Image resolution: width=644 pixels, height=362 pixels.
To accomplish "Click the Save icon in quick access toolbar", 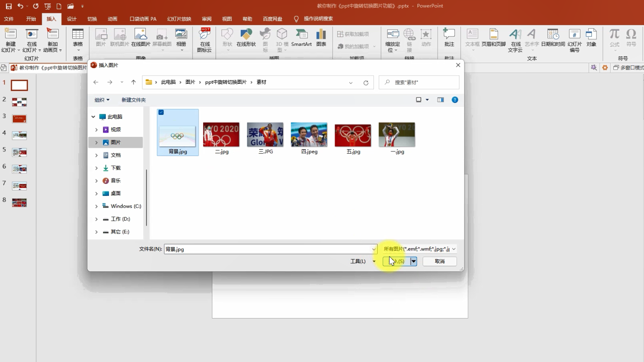I will pyautogui.click(x=9, y=6).
